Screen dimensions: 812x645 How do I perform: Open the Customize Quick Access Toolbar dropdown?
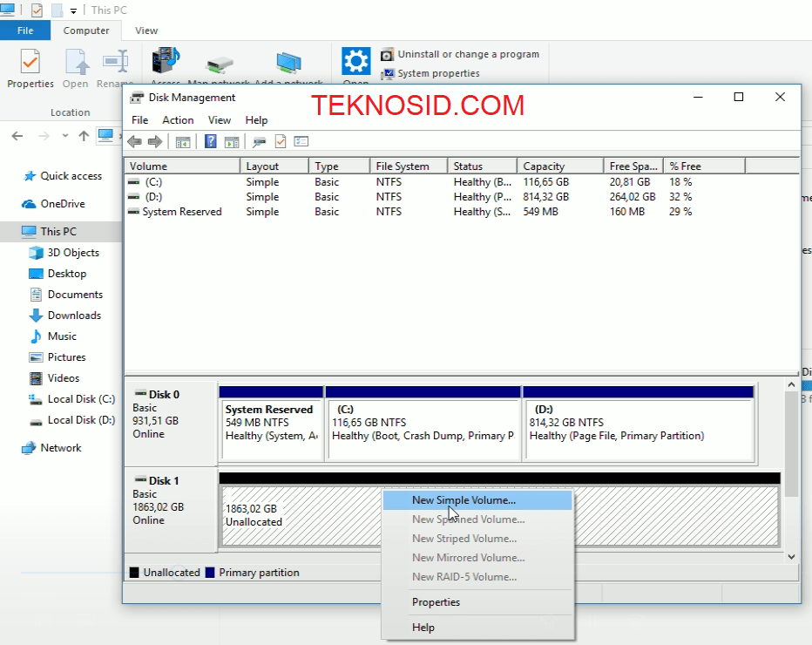coord(73,10)
